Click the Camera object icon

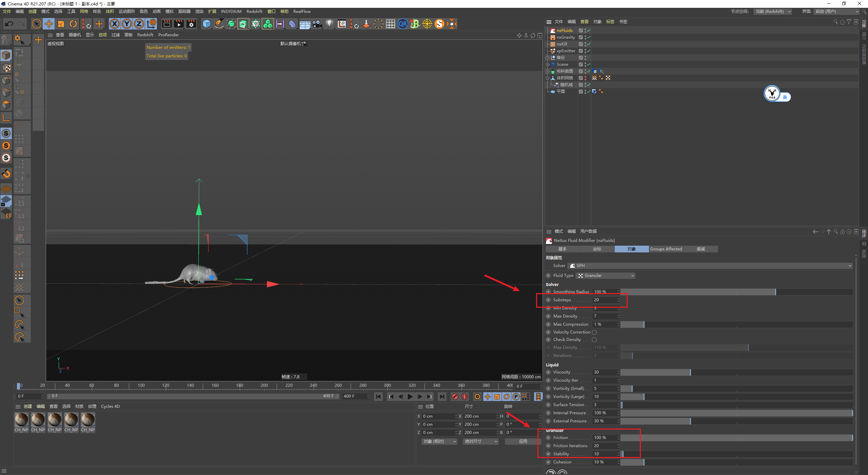coord(317,24)
